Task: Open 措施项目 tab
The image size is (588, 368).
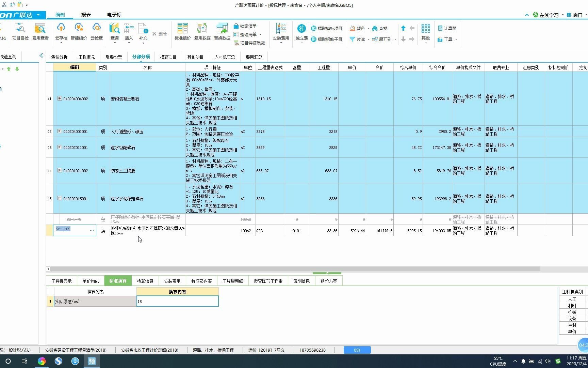Action: (x=168, y=57)
